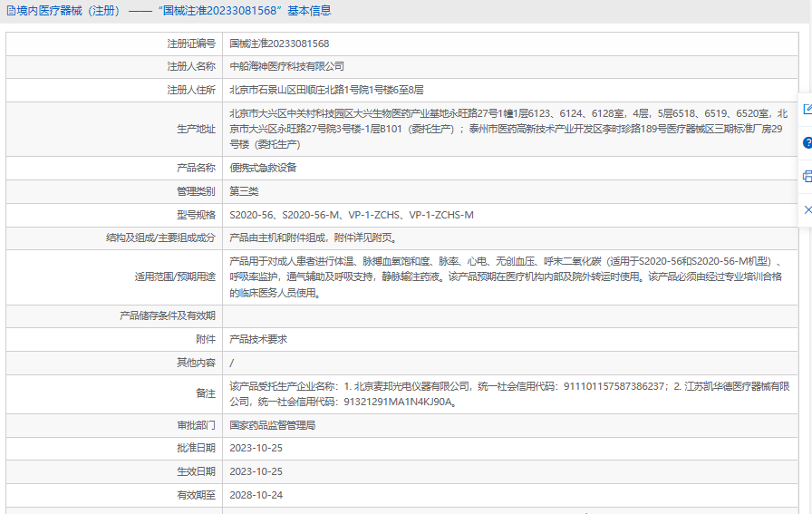Click the printer icon in side panel
Viewport: 812px width, 514px height.
click(x=807, y=176)
